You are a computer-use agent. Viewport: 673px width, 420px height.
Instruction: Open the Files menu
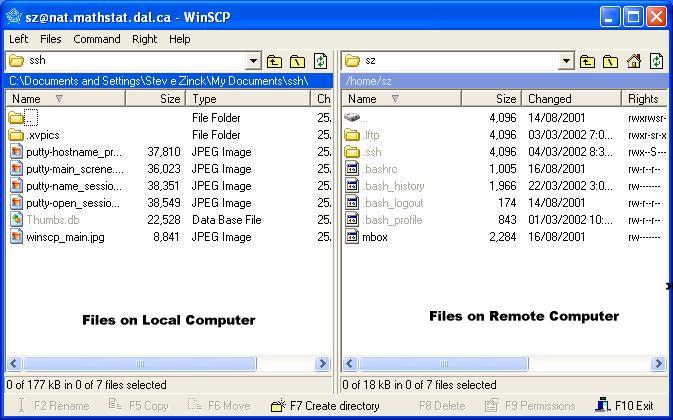[51, 39]
